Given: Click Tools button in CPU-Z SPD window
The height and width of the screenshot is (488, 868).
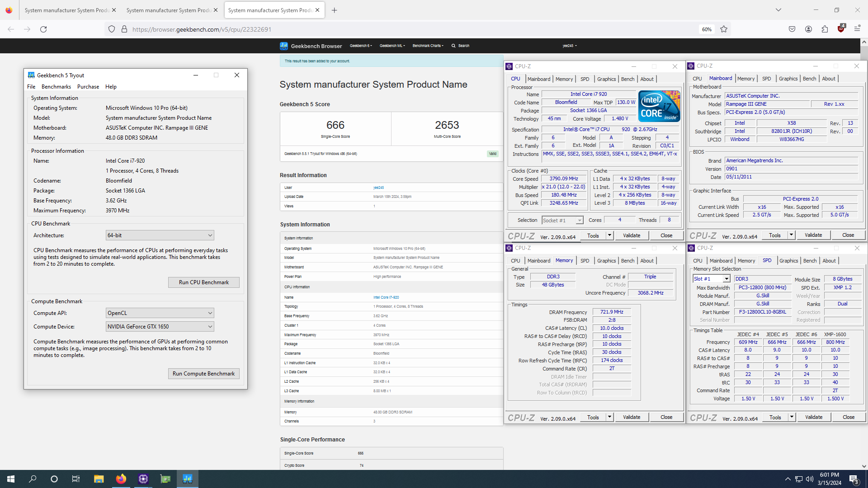Looking at the screenshot, I should tap(775, 417).
